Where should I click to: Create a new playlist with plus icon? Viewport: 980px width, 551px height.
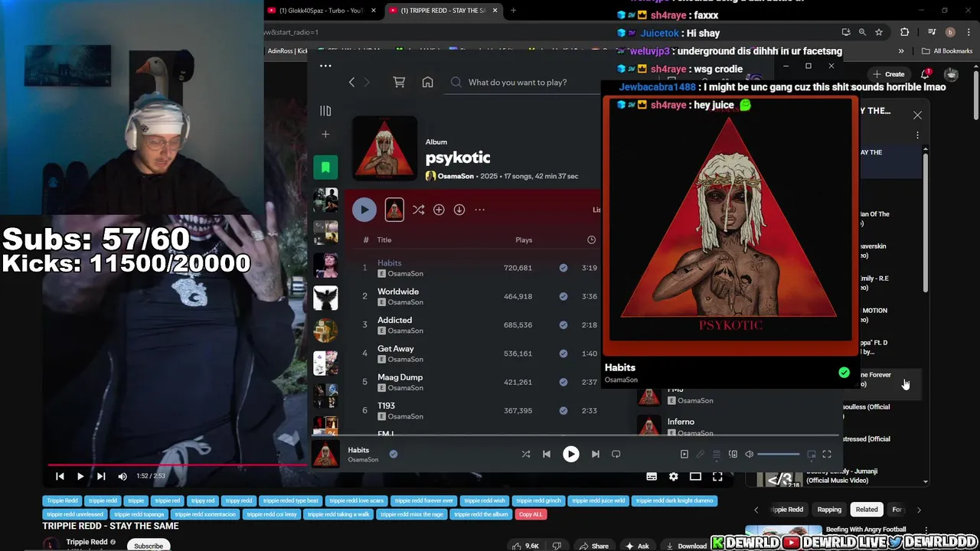tap(325, 135)
